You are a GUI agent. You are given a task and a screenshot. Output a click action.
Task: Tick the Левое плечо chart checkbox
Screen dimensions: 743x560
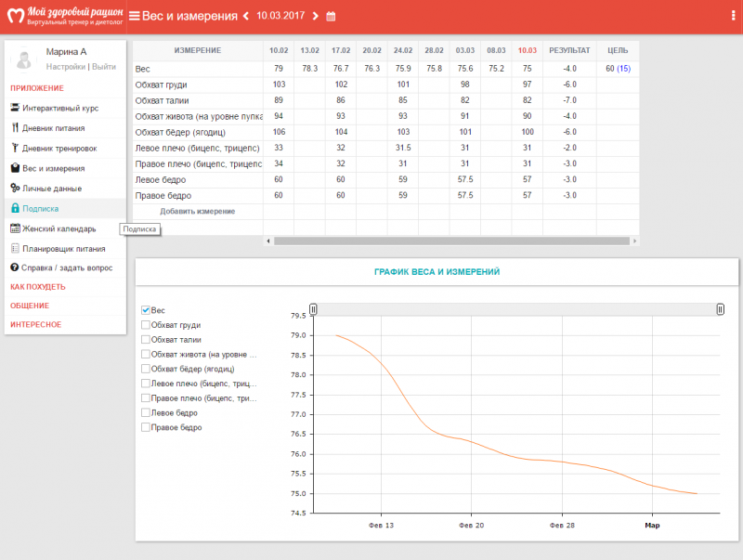pyautogui.click(x=146, y=384)
